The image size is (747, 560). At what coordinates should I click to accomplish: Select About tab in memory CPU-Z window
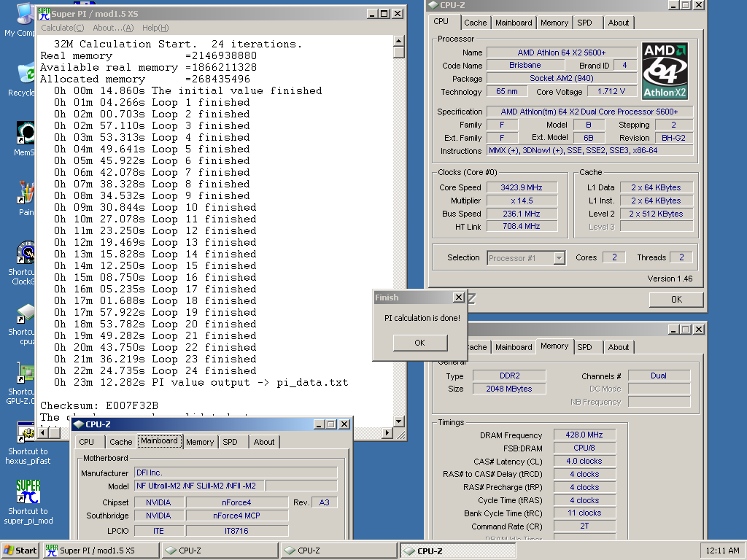coord(619,347)
